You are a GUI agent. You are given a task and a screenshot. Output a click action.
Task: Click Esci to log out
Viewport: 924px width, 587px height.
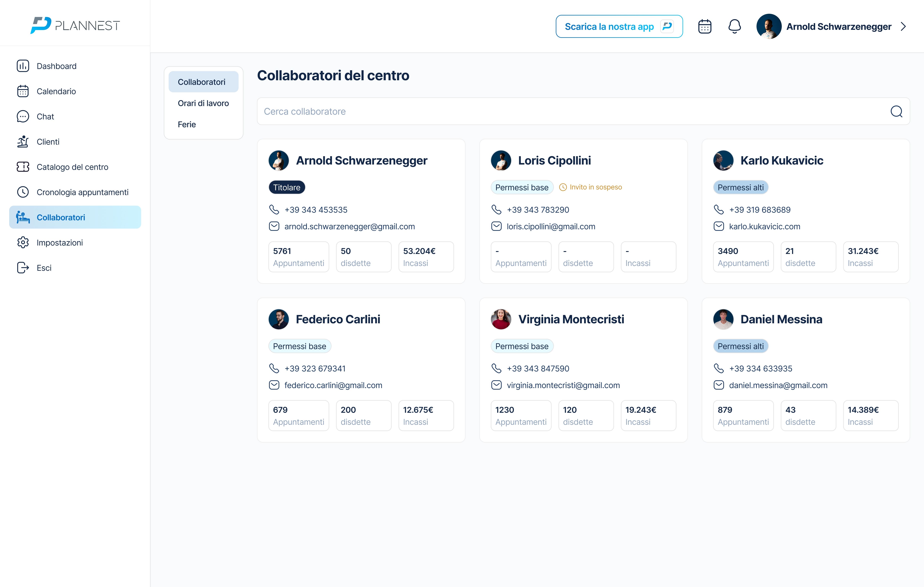pyautogui.click(x=44, y=268)
